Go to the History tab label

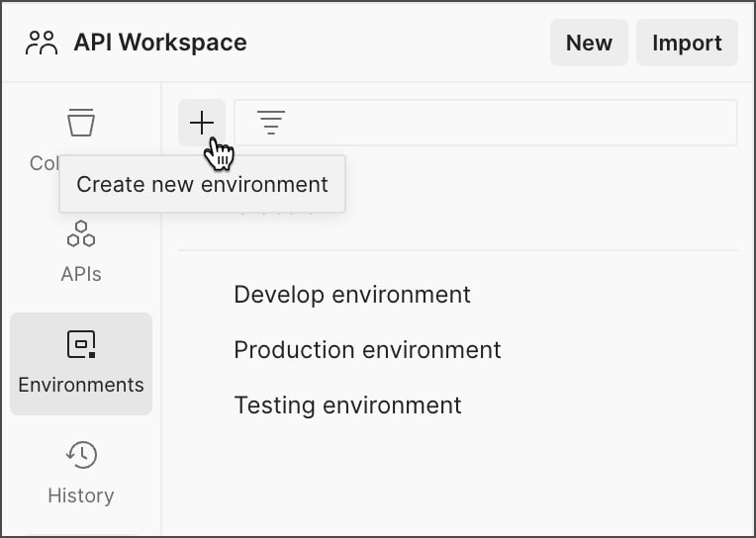(81, 495)
